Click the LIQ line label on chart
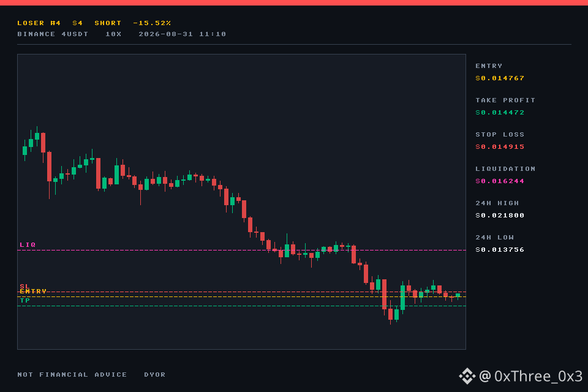 (28, 245)
